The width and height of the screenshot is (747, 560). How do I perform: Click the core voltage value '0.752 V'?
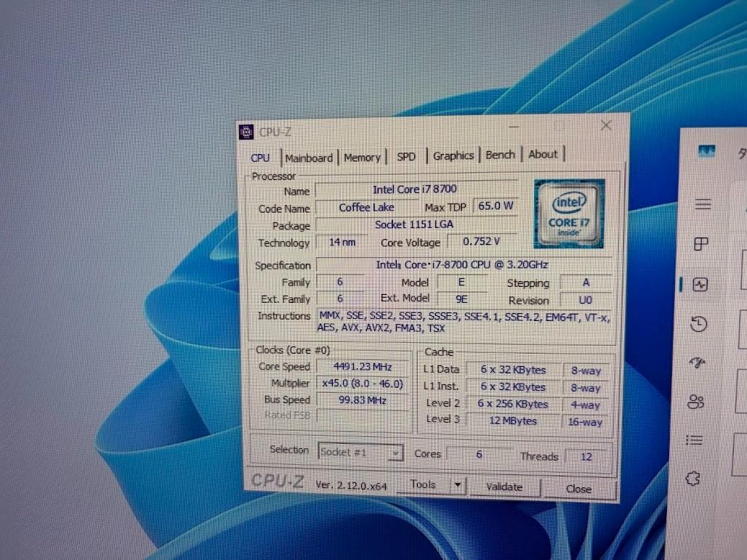point(481,241)
